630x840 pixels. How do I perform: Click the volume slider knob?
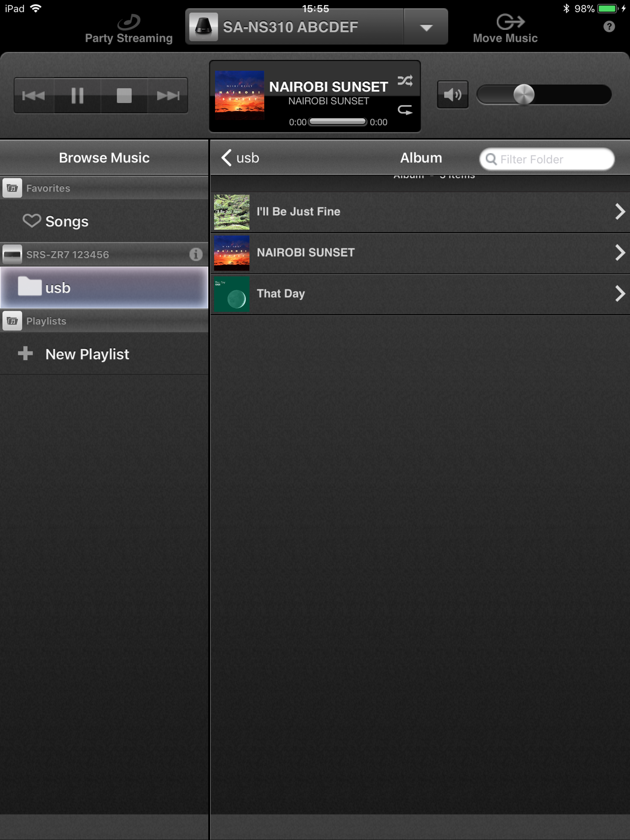524,95
